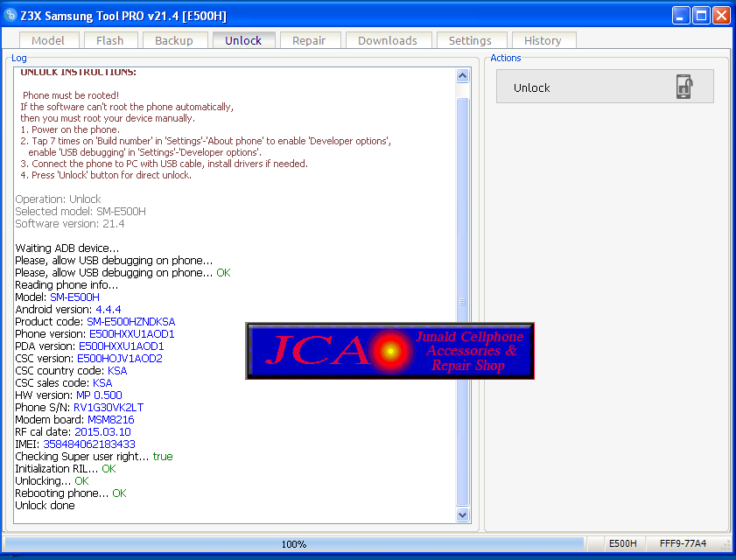Click the JCA repair shop watermark banner
Image resolution: width=736 pixels, height=560 pixels.
pyautogui.click(x=390, y=351)
